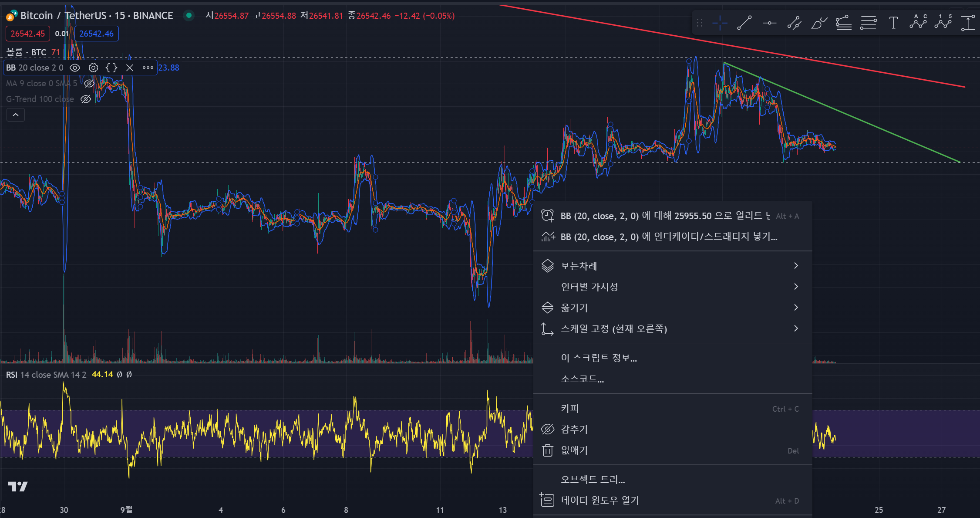Open 데이터 윈도우 열기 menu item
980x518 pixels.
673,500
